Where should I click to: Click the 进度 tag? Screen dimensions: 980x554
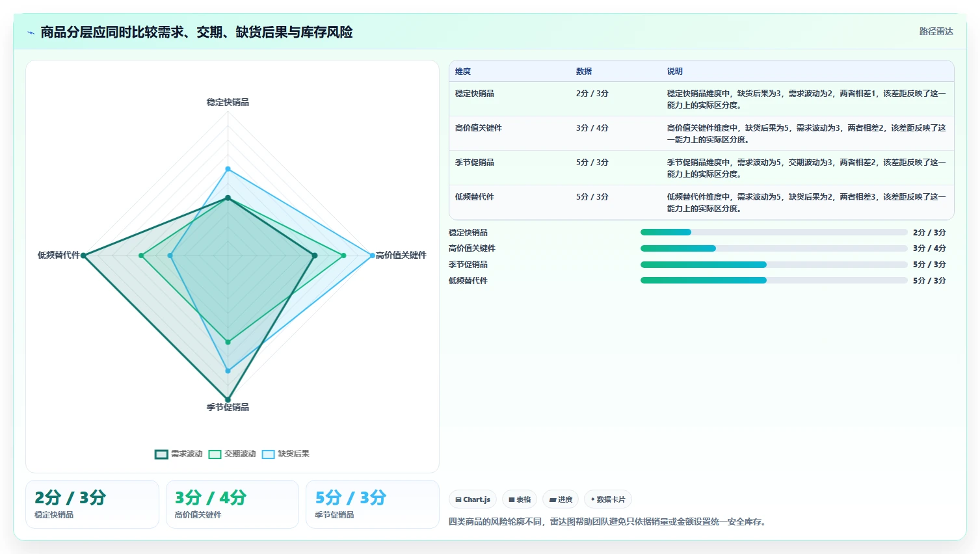(x=561, y=499)
